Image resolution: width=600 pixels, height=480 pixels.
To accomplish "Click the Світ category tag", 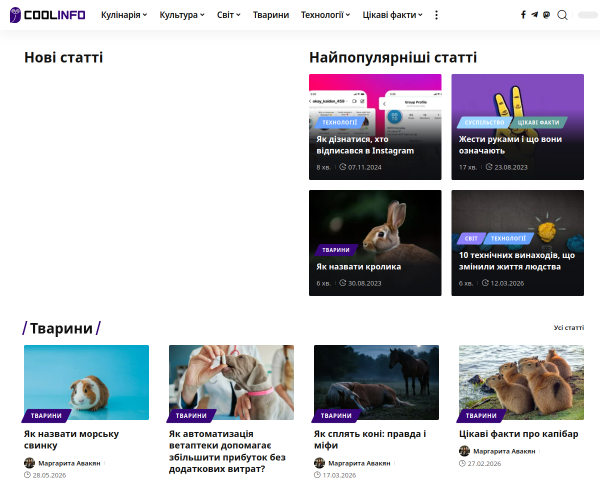I will point(471,238).
